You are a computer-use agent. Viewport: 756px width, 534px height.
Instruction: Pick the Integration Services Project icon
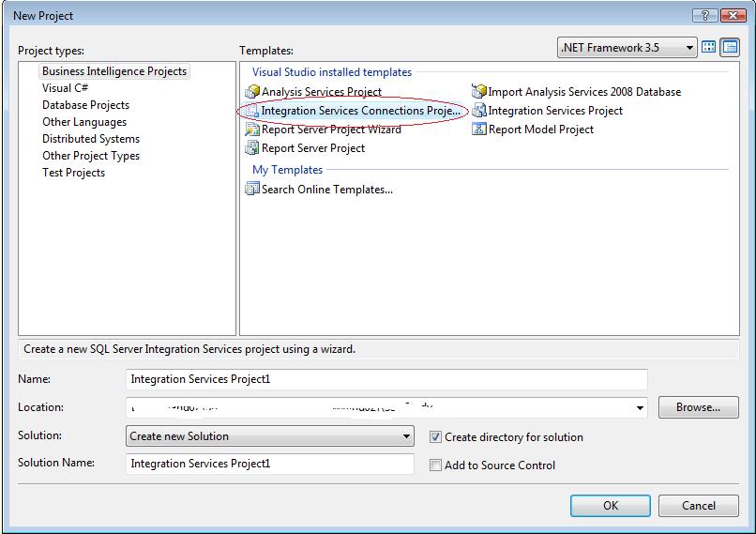click(478, 111)
